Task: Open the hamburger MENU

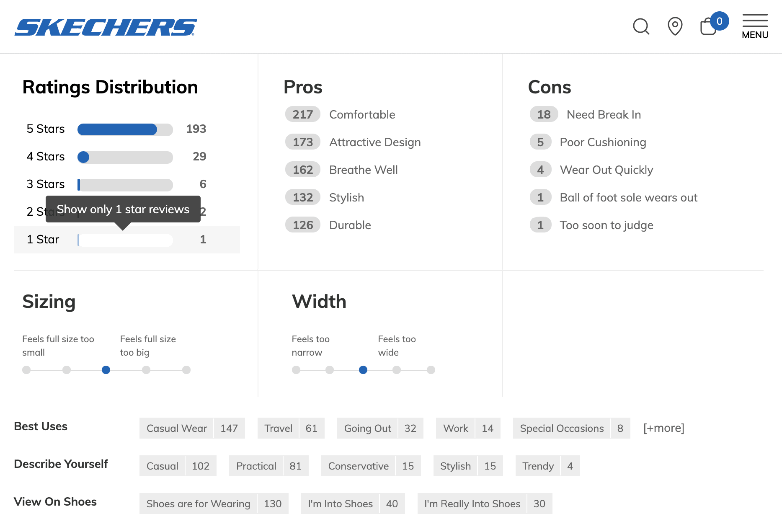Action: tap(755, 27)
